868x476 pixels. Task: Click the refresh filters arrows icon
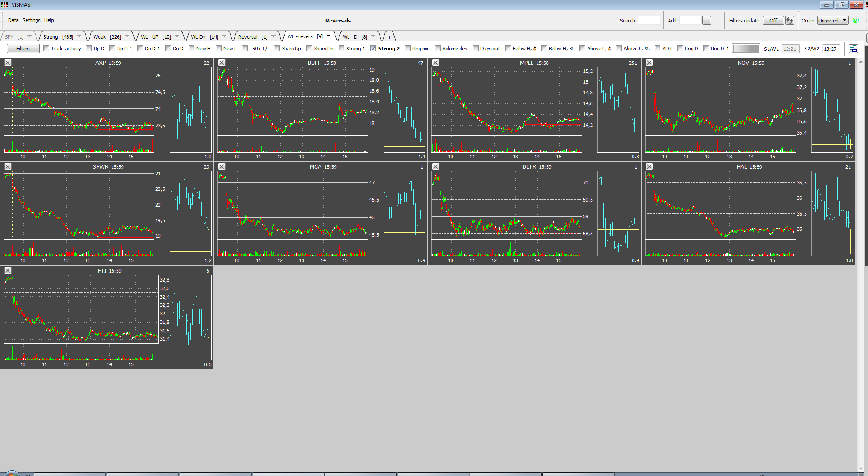click(x=790, y=21)
